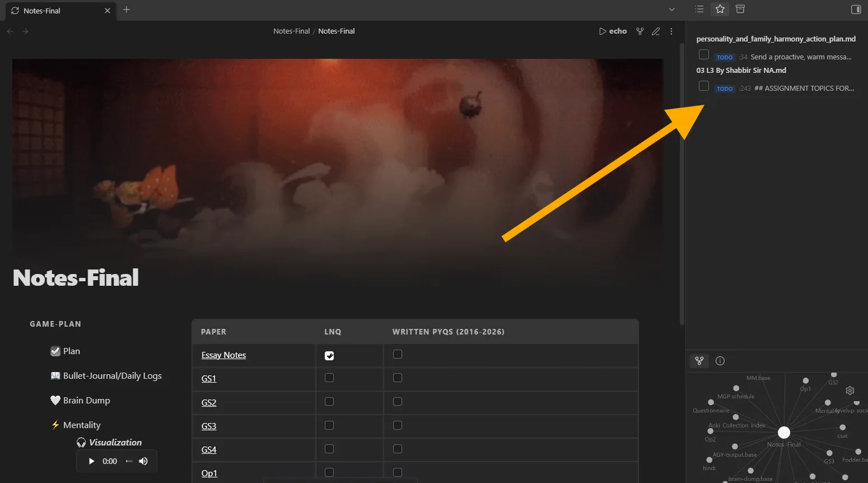Image resolution: width=868 pixels, height=483 pixels.
Task: Close the Notes-Final tab
Action: click(108, 11)
